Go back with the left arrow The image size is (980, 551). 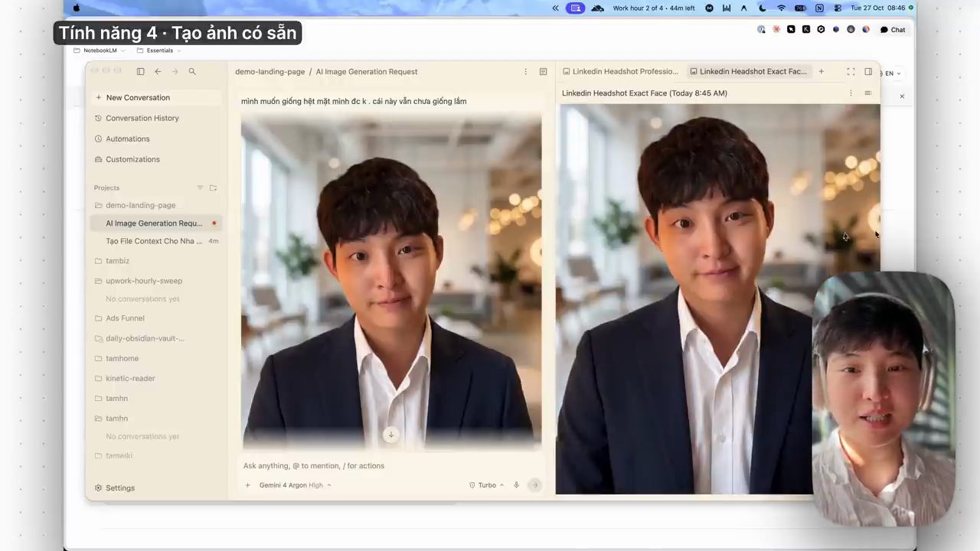pyautogui.click(x=158, y=71)
